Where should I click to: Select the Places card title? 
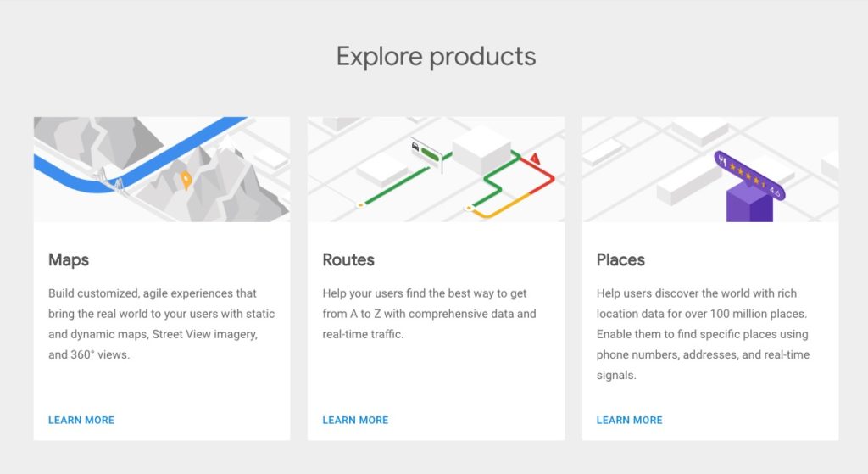(x=620, y=259)
